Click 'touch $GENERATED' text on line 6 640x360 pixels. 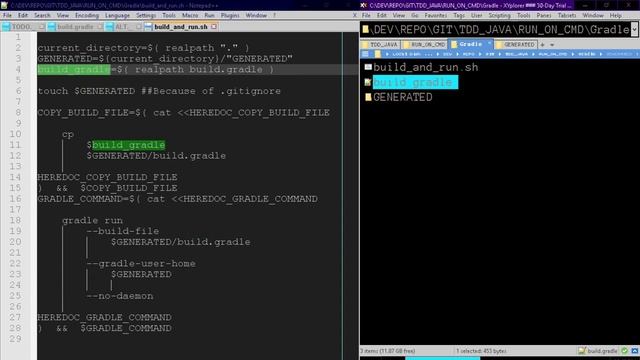point(86,91)
